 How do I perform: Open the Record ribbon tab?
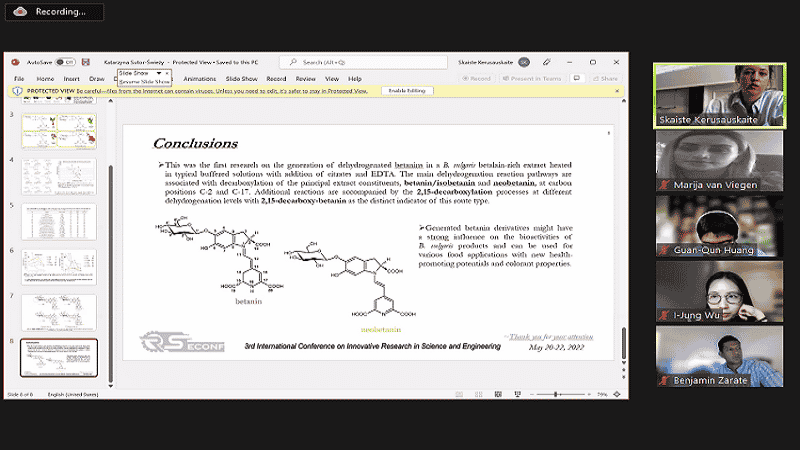[276, 79]
